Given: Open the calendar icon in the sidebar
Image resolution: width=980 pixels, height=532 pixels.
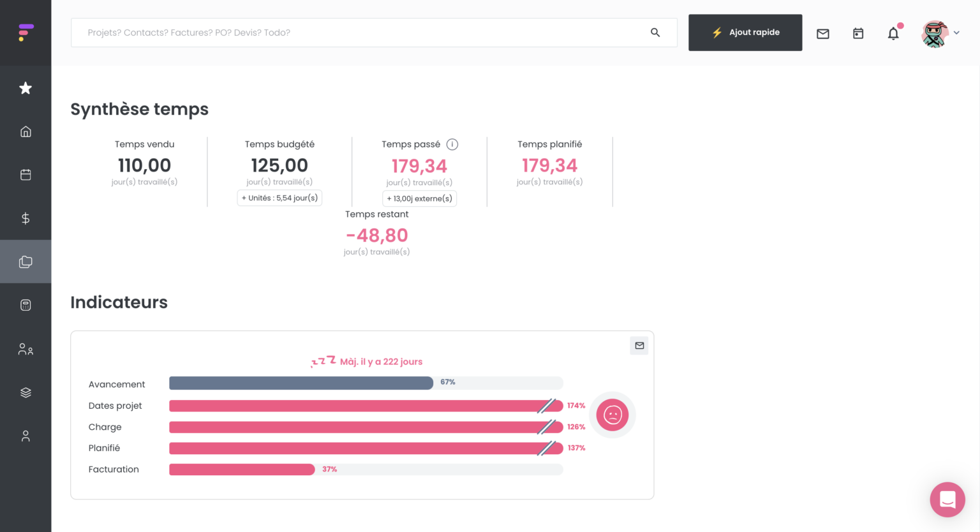Looking at the screenshot, I should point(26,174).
